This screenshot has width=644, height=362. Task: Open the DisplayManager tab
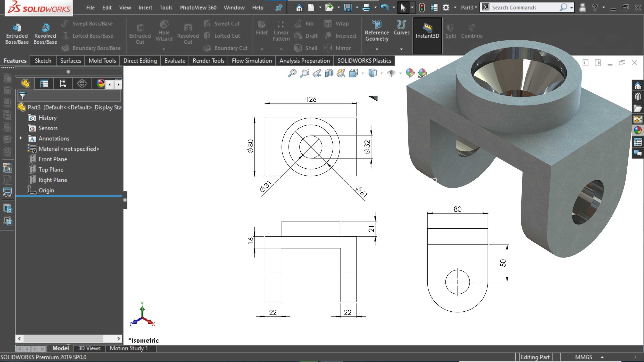tap(100, 84)
